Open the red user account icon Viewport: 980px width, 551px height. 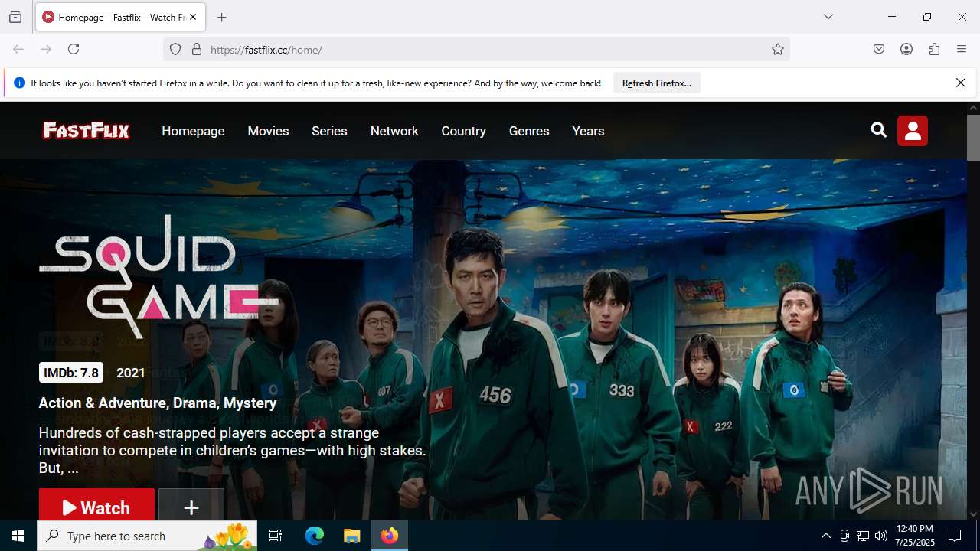point(913,131)
